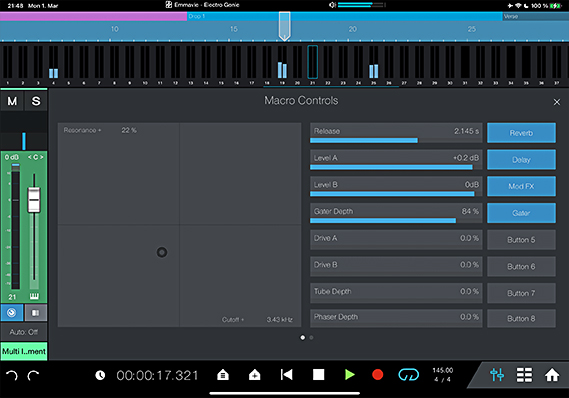Click the battery indicator in status bar
This screenshot has height=398, width=569.
tap(556, 5)
